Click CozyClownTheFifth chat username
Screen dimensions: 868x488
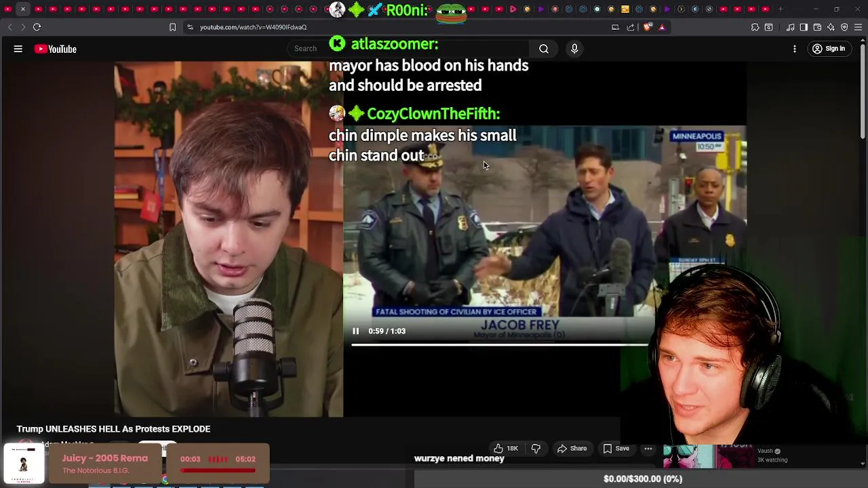pos(433,113)
